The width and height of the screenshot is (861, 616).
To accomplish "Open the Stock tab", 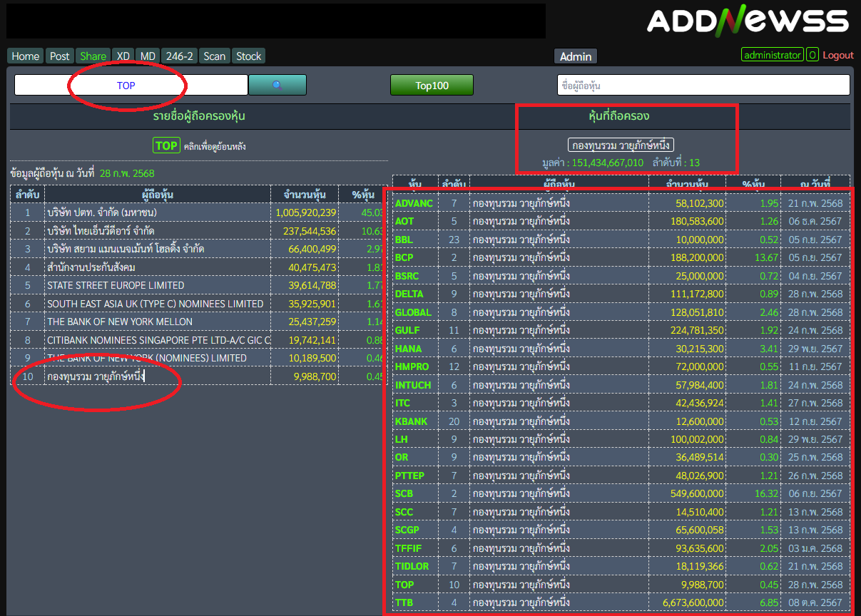I will click(248, 56).
